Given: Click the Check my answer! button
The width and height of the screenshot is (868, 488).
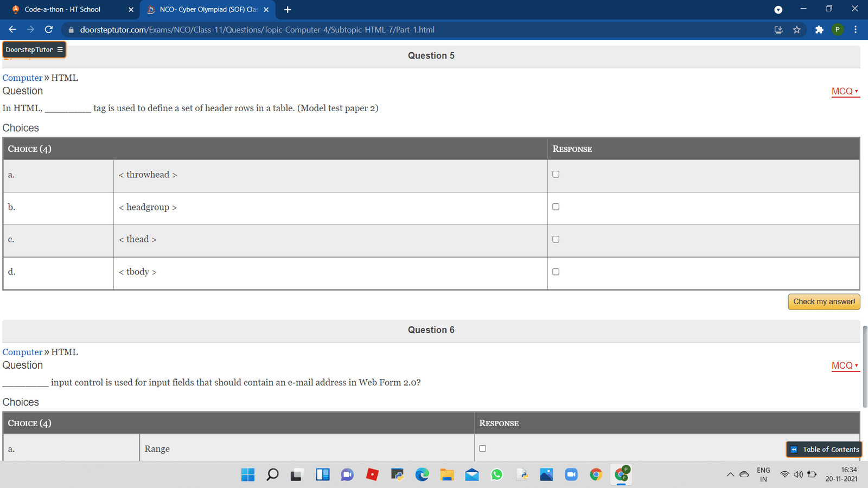Looking at the screenshot, I should pos(824,302).
